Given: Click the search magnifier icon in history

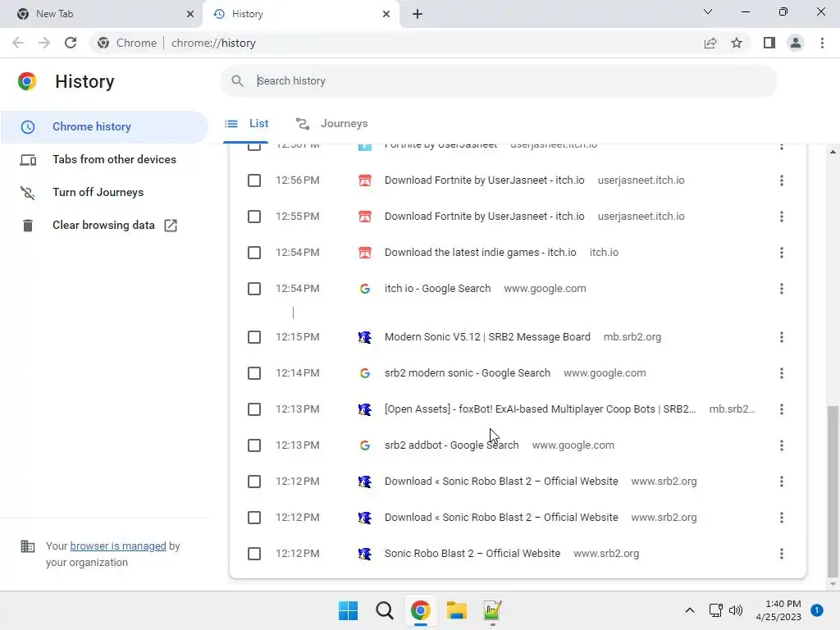Looking at the screenshot, I should [237, 81].
